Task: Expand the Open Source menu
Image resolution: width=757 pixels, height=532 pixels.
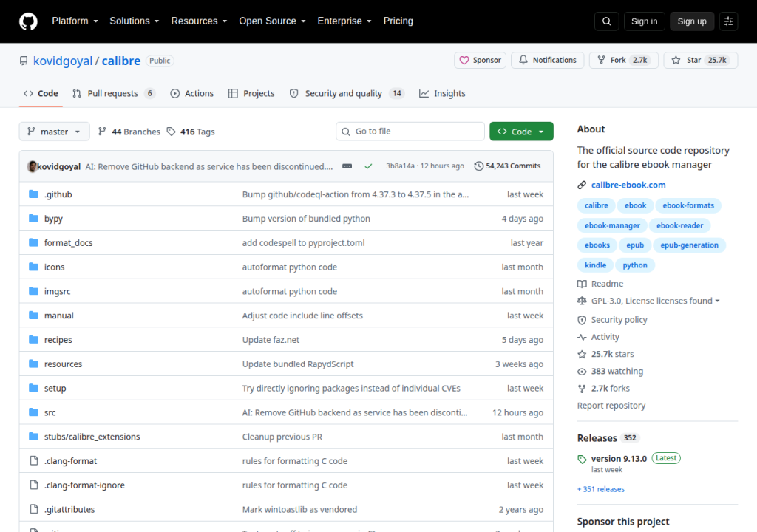Action: click(x=272, y=21)
